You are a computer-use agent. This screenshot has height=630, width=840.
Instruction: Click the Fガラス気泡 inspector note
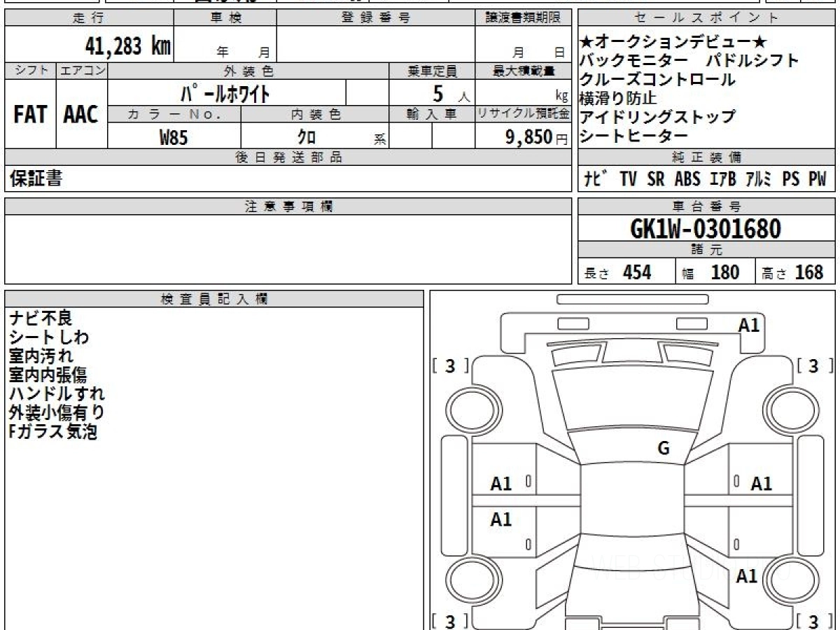(x=53, y=432)
